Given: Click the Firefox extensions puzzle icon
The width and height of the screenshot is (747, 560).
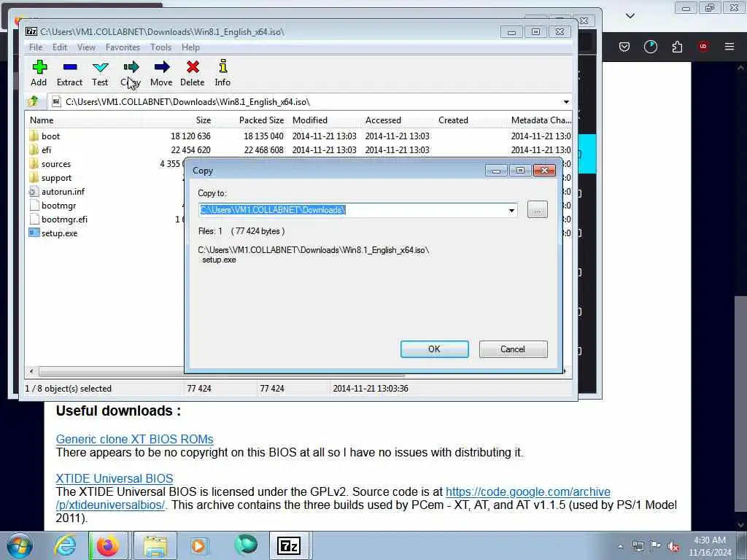Looking at the screenshot, I should point(677,47).
